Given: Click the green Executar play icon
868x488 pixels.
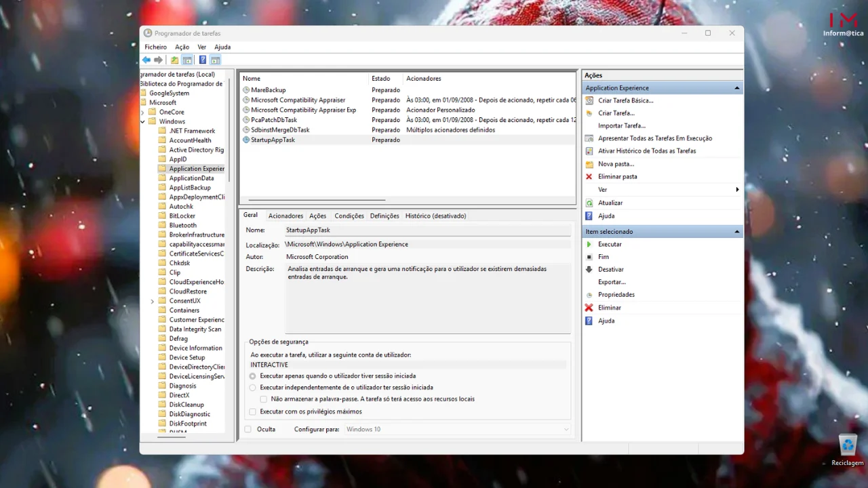Looking at the screenshot, I should pos(589,244).
